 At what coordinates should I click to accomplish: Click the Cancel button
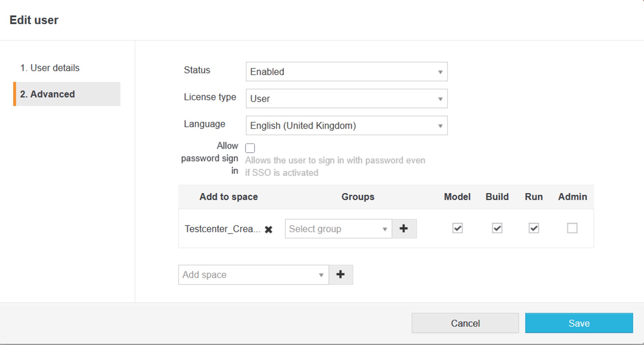click(465, 323)
